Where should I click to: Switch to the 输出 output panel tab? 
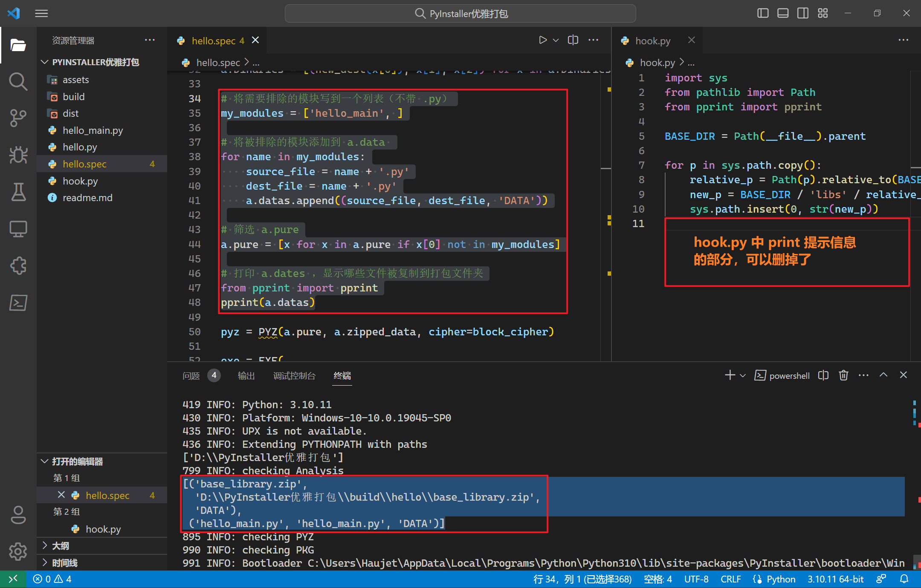[246, 375]
